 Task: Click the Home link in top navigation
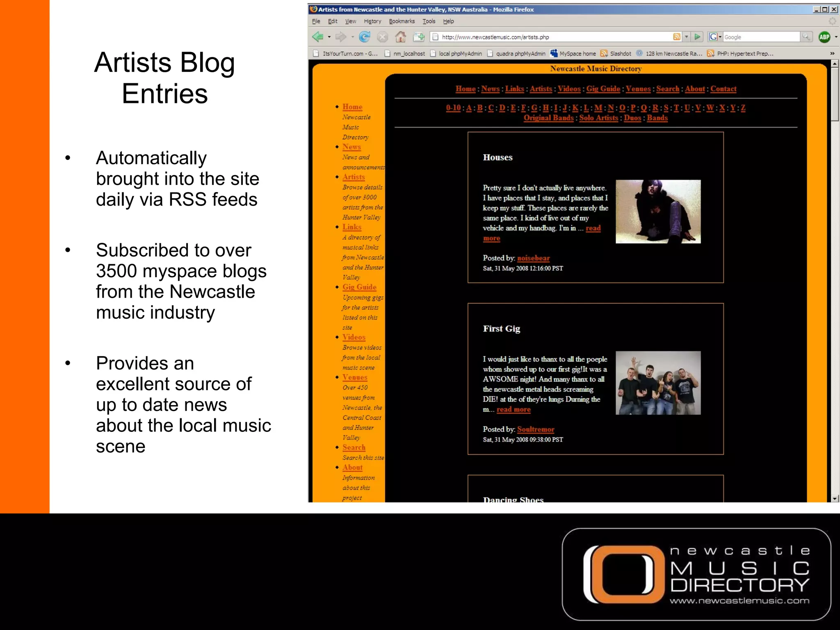click(x=466, y=89)
